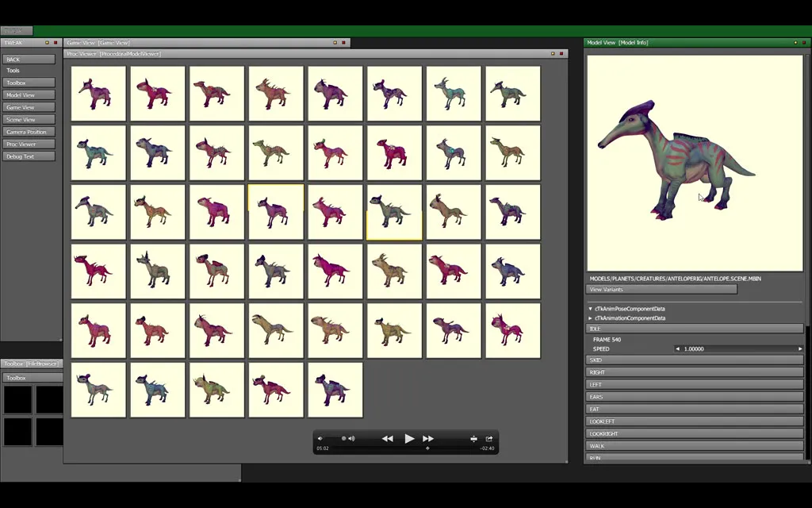Click the Debug Text tool button
The image size is (812, 508).
[29, 156]
